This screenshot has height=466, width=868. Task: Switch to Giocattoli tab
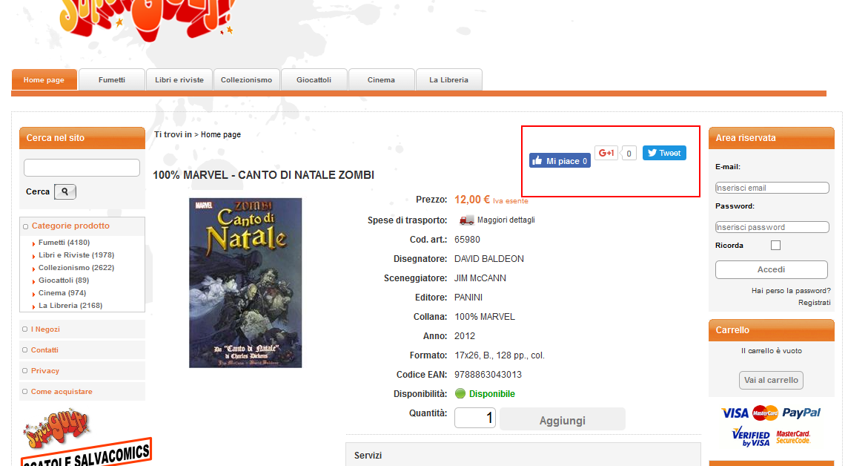point(314,80)
